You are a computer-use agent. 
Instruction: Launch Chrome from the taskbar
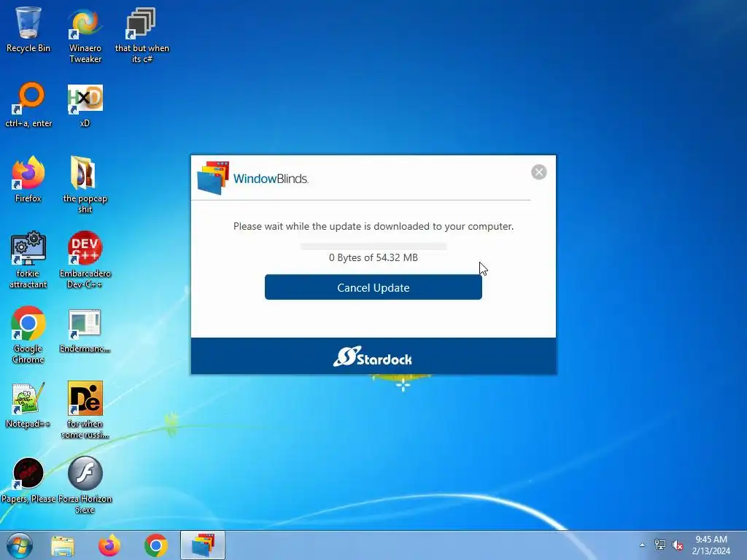156,545
